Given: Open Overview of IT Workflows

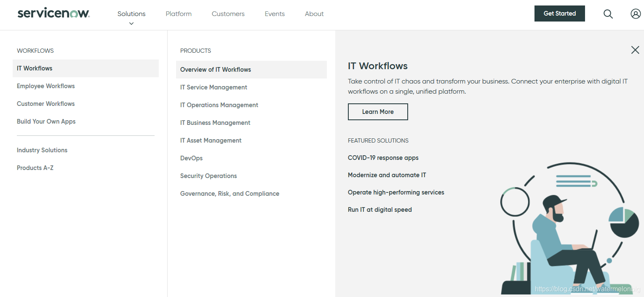Looking at the screenshot, I should pos(251,70).
